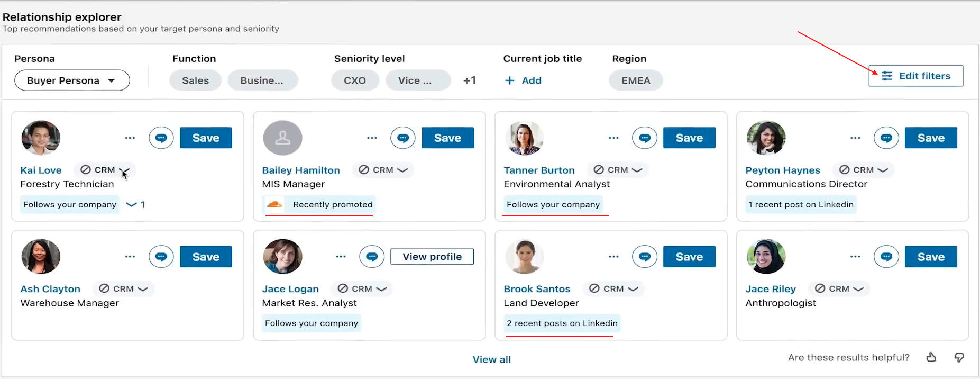The image size is (980, 379).
Task: Open the Buyer Persona dropdown
Action: click(x=72, y=80)
